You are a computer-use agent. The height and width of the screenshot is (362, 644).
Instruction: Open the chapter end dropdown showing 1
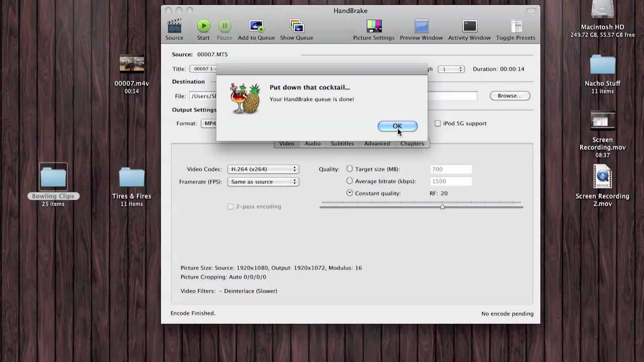(x=451, y=69)
